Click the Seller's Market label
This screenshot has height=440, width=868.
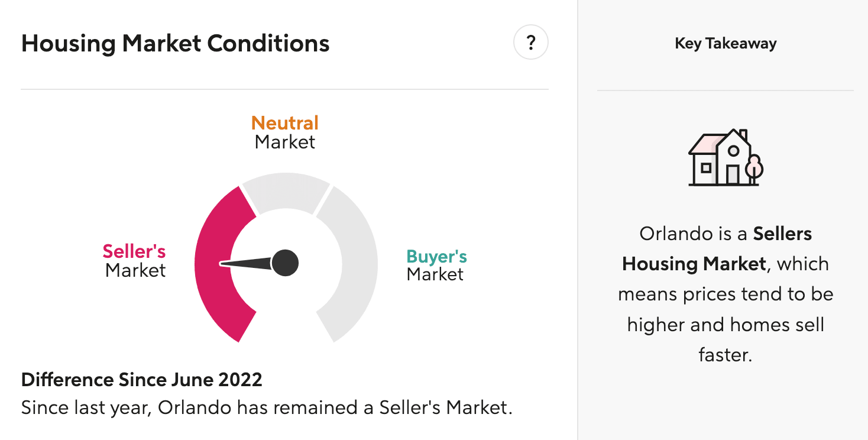click(134, 261)
